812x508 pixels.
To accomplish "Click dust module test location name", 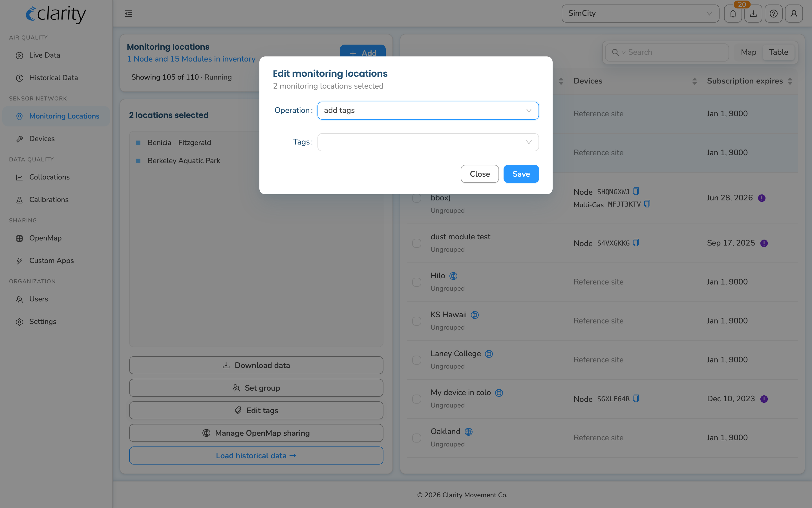I will pos(460,237).
